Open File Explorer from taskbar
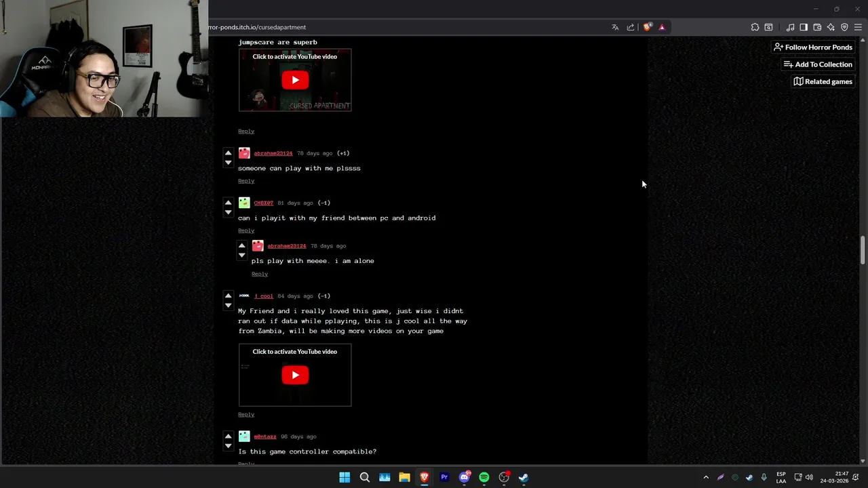Image resolution: width=868 pixels, height=488 pixels. [404, 477]
